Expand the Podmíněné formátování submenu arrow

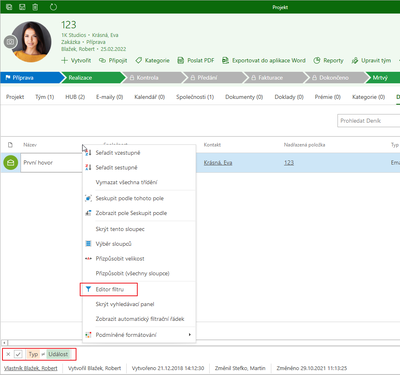click(x=190, y=335)
